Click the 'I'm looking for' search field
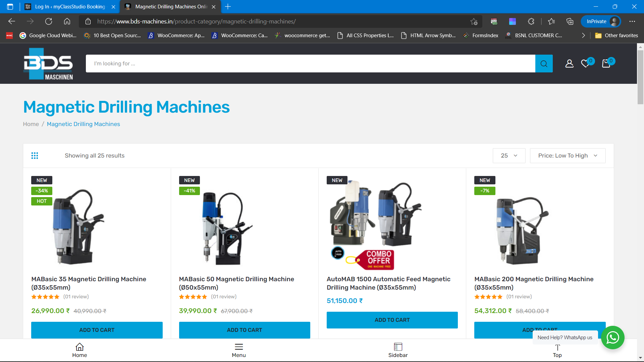The image size is (644, 362). [x=310, y=64]
